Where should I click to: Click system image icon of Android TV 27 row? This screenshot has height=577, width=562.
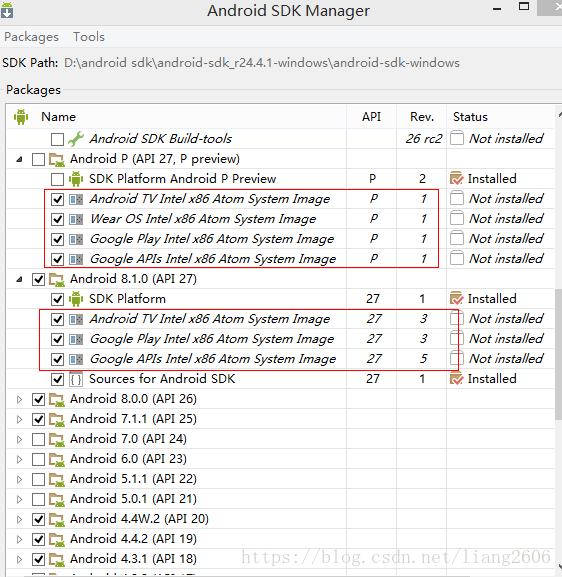tap(76, 319)
